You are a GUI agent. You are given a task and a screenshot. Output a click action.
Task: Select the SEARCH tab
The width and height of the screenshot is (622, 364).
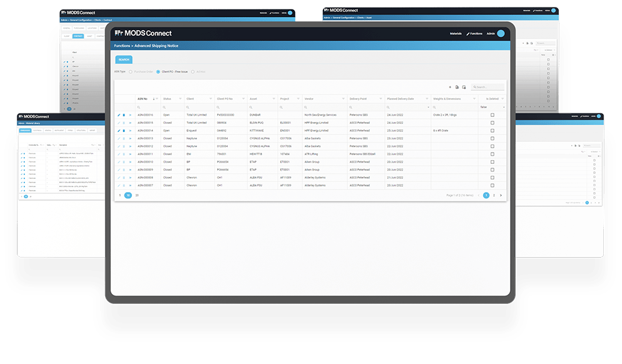pyautogui.click(x=124, y=59)
